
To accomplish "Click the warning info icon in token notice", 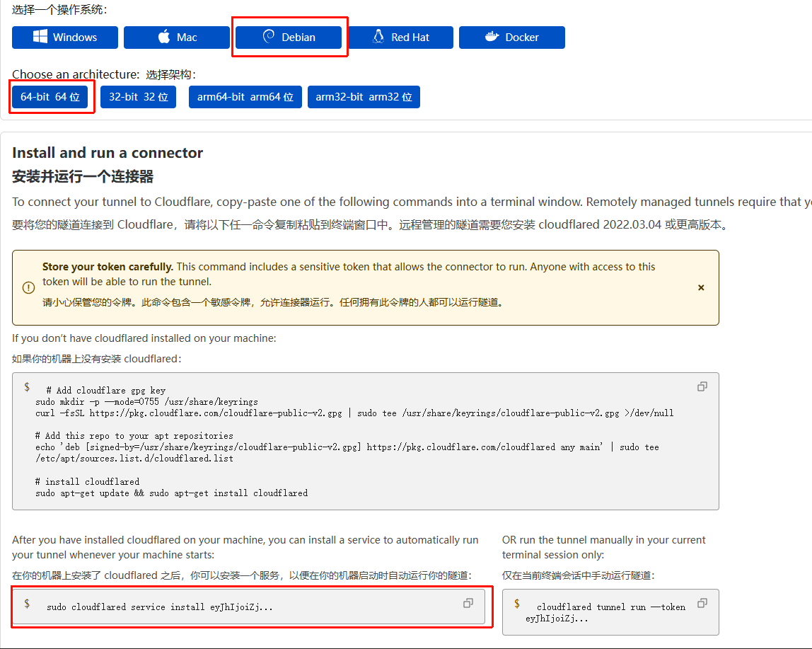I will point(28,287).
